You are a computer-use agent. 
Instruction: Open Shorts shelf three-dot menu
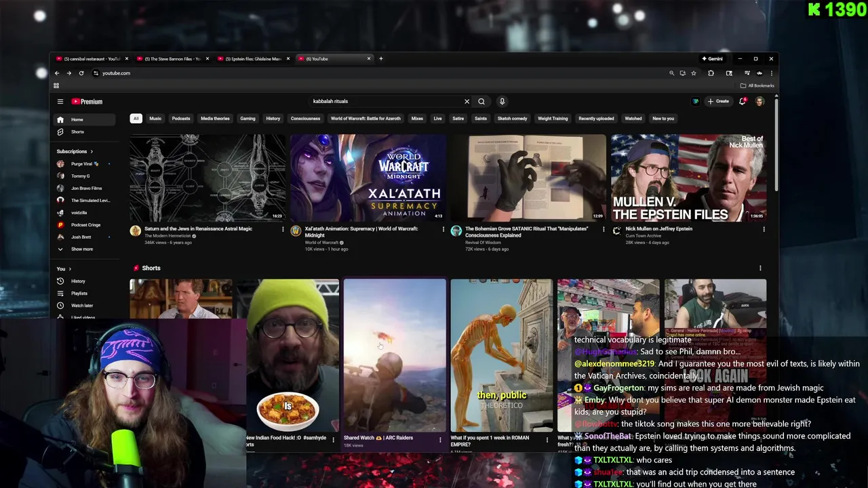(x=760, y=268)
